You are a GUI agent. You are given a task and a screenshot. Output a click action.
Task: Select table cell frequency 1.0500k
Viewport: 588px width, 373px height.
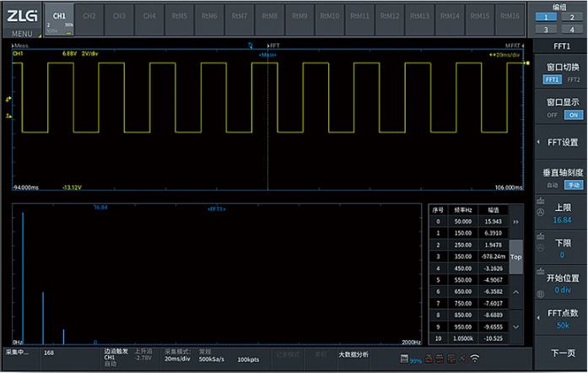pyautogui.click(x=463, y=338)
